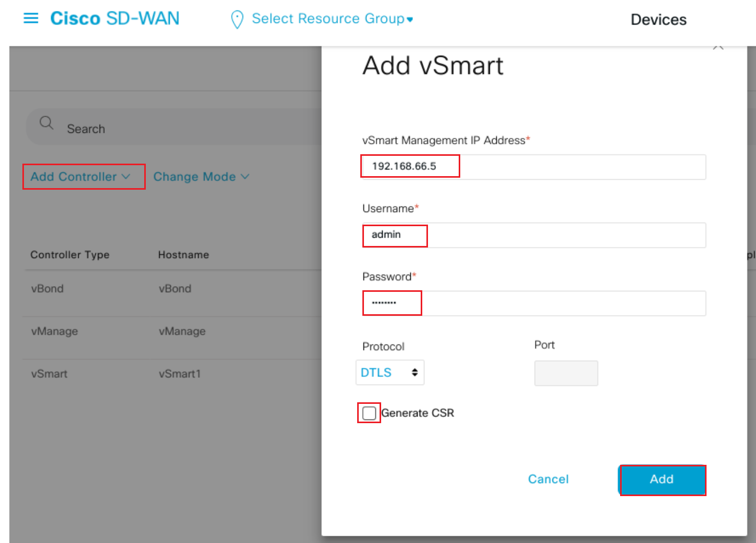The image size is (756, 543).
Task: Open the Select Resource Group dropdown
Action: coord(332,19)
